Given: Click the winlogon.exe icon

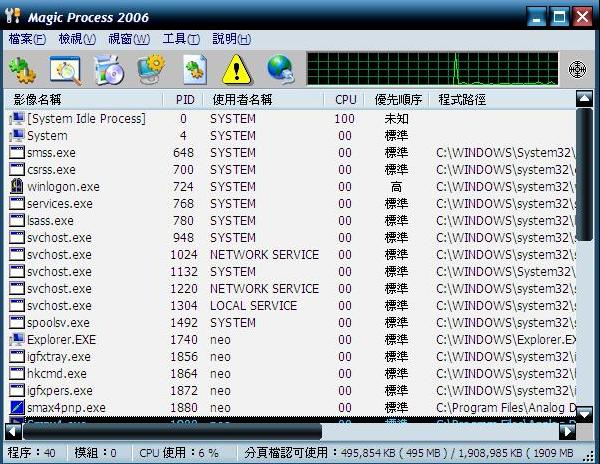Looking at the screenshot, I should (17, 186).
